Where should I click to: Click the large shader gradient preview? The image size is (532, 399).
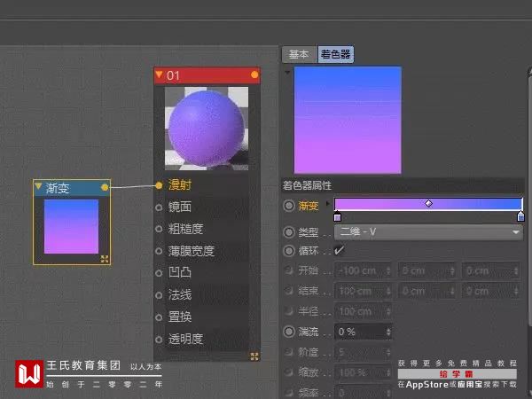tap(348, 120)
